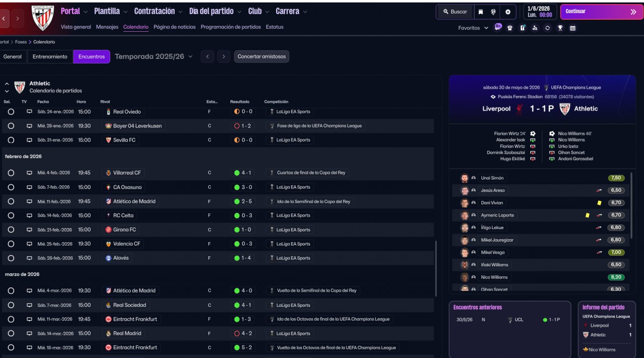
Task: Collapse the Athletic calendar section chevron
Action: (x=7, y=84)
